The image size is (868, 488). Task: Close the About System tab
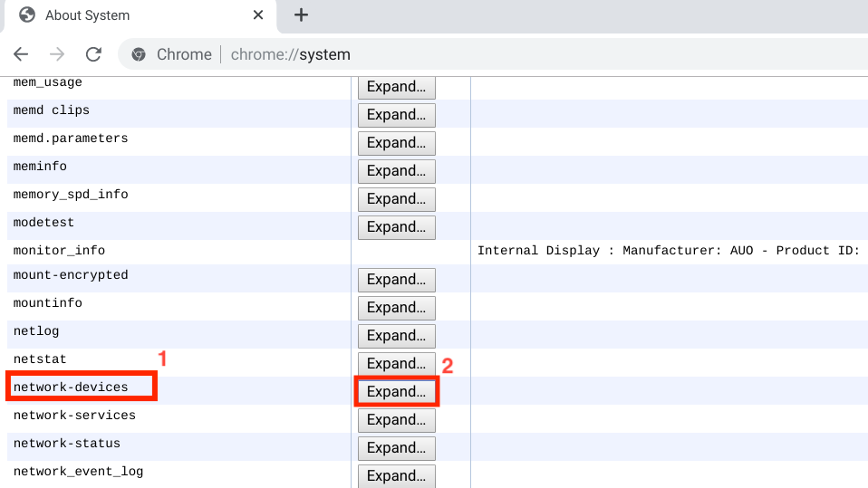click(258, 14)
